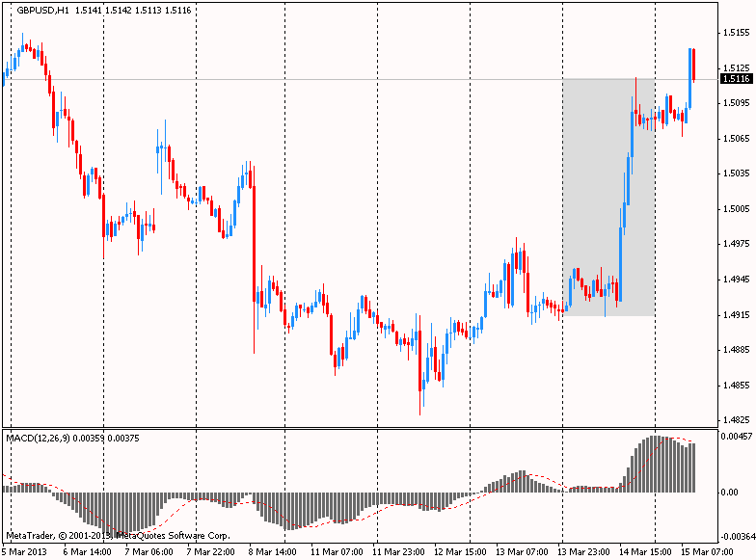Click the 1.5005 price axis label
756x560 pixels.
pyautogui.click(x=737, y=208)
